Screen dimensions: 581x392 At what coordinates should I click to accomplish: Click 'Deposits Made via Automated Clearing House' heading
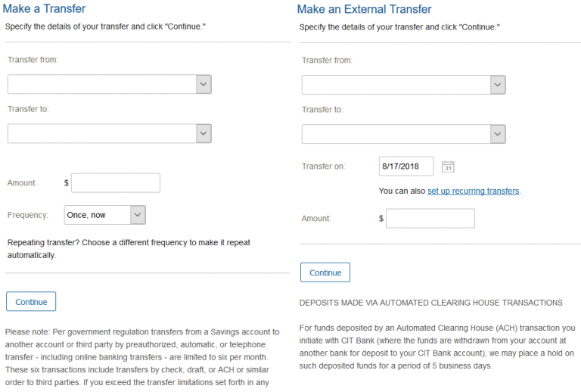click(x=430, y=303)
